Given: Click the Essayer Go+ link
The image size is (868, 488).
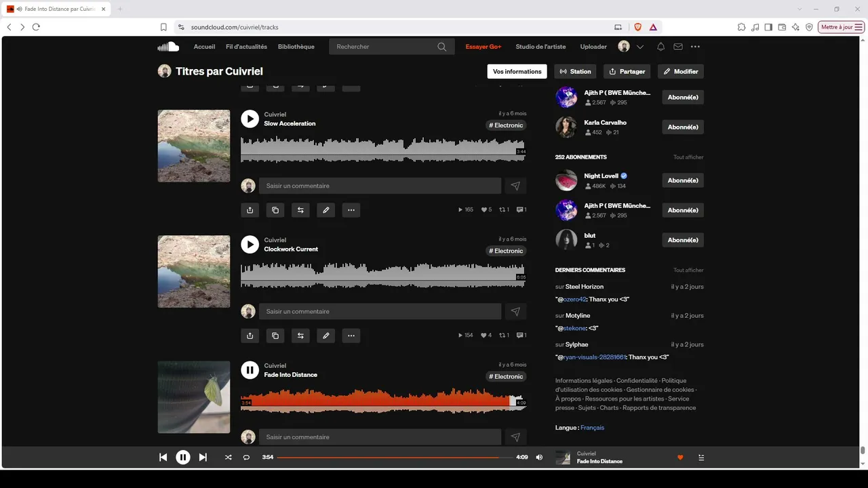Looking at the screenshot, I should (483, 47).
